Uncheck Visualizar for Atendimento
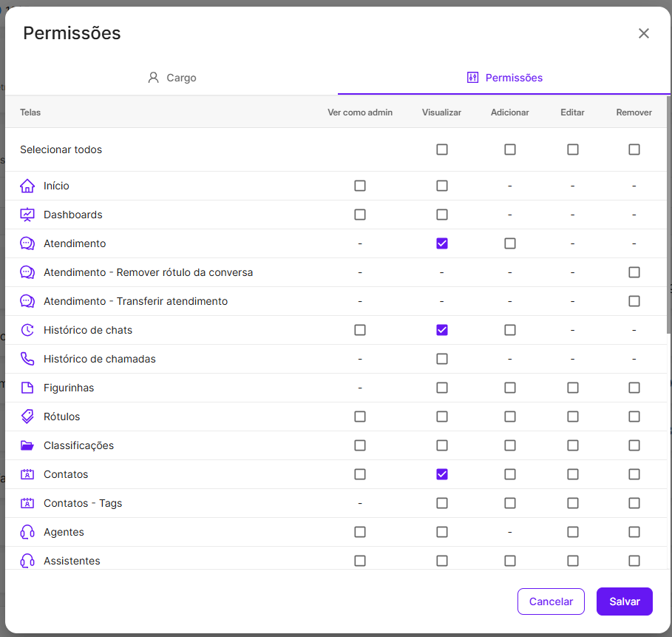672x637 pixels. point(442,243)
